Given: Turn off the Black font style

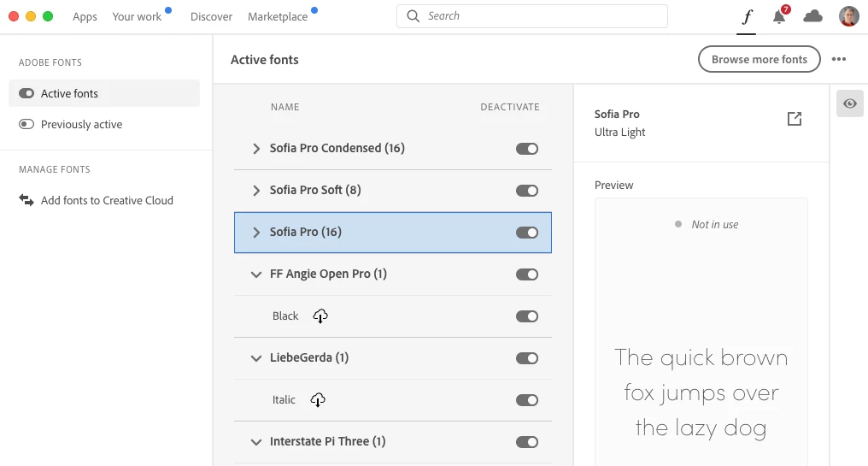Looking at the screenshot, I should (527, 316).
